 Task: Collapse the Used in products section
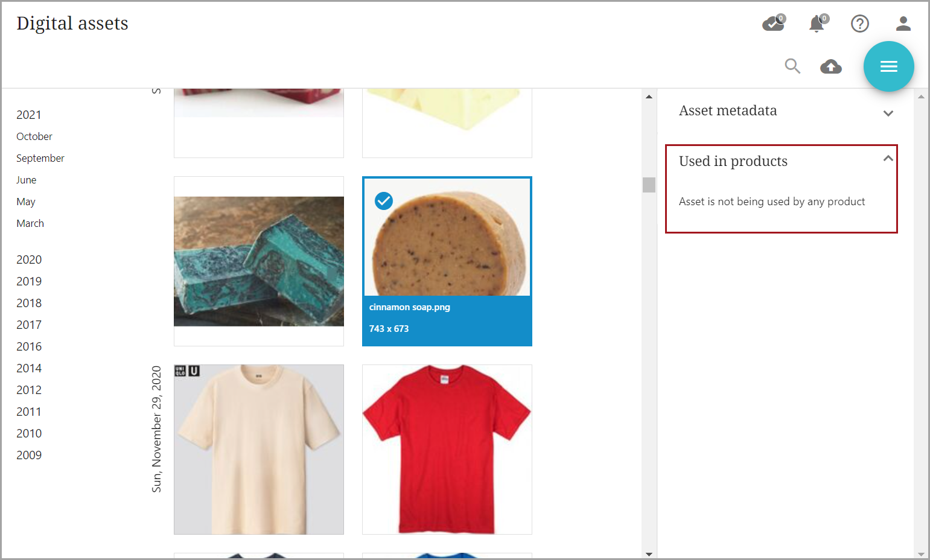click(888, 159)
